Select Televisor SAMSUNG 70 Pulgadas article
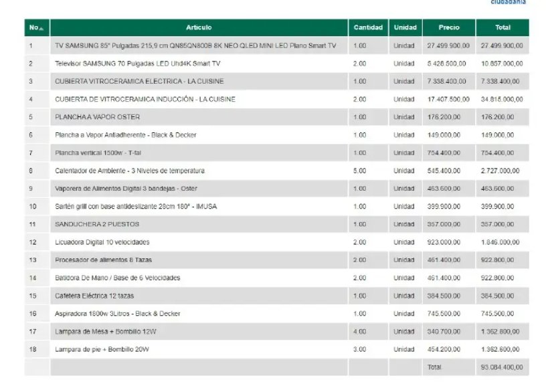The image size is (546, 392). coord(138,64)
